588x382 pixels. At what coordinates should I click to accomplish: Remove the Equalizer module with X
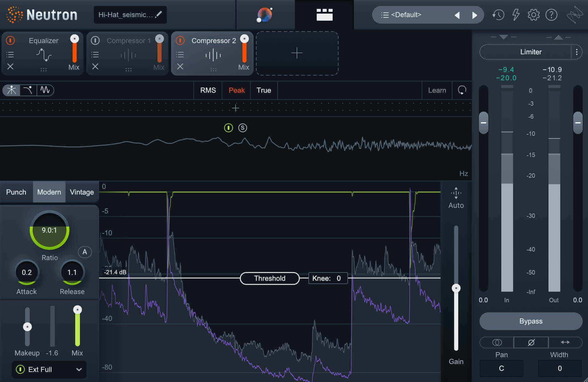pos(10,67)
